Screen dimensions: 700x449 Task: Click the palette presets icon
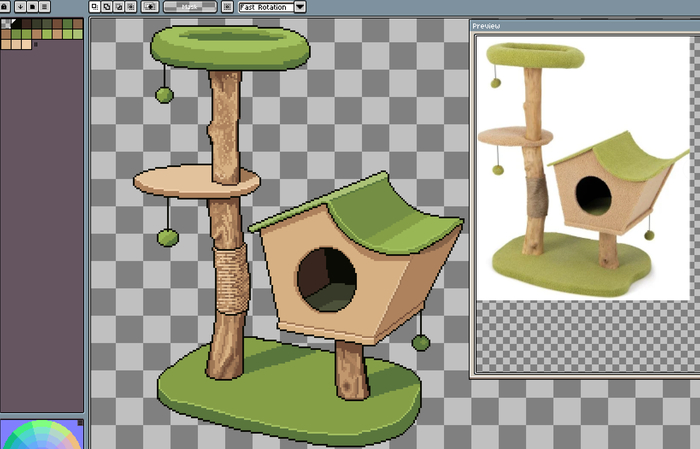32,7
